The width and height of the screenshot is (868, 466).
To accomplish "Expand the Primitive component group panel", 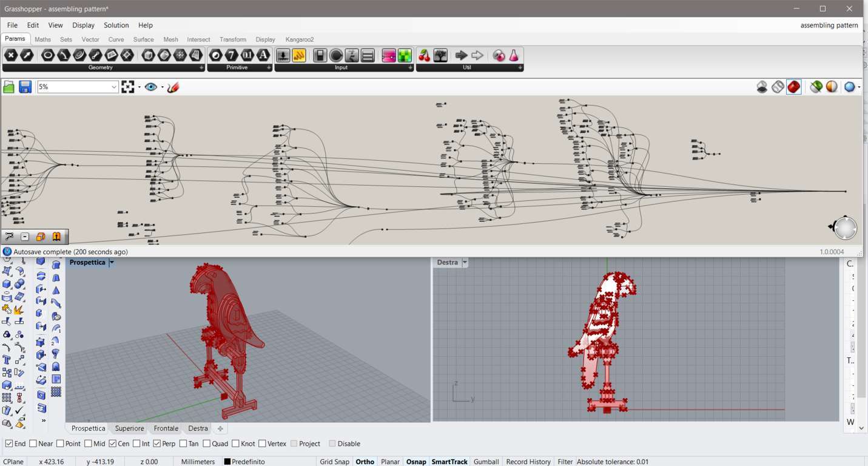I will click(x=269, y=68).
